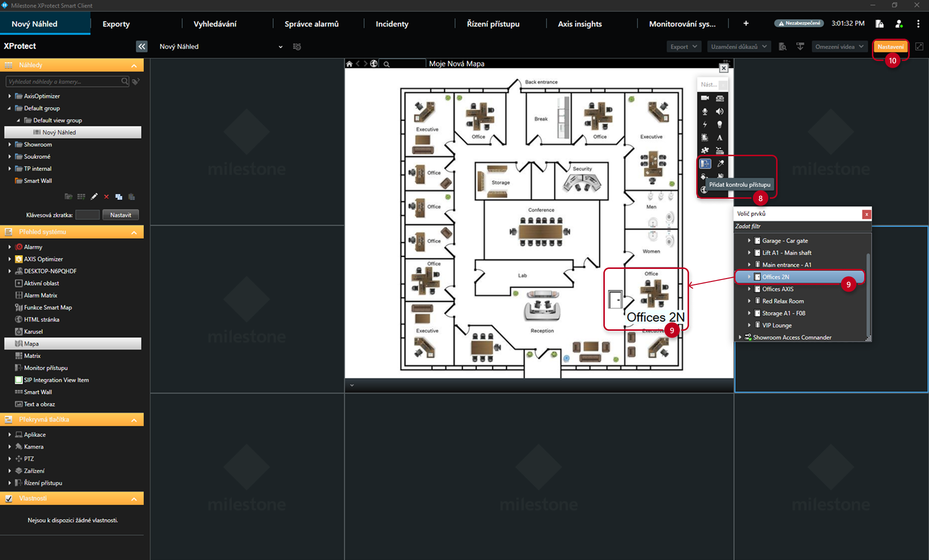Close the Volič prvků dialog
The width and height of the screenshot is (929, 560).
867,214
